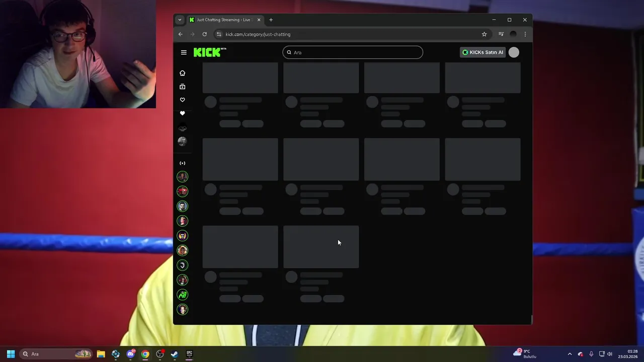
Task: Go back in the browser
Action: tap(181, 34)
